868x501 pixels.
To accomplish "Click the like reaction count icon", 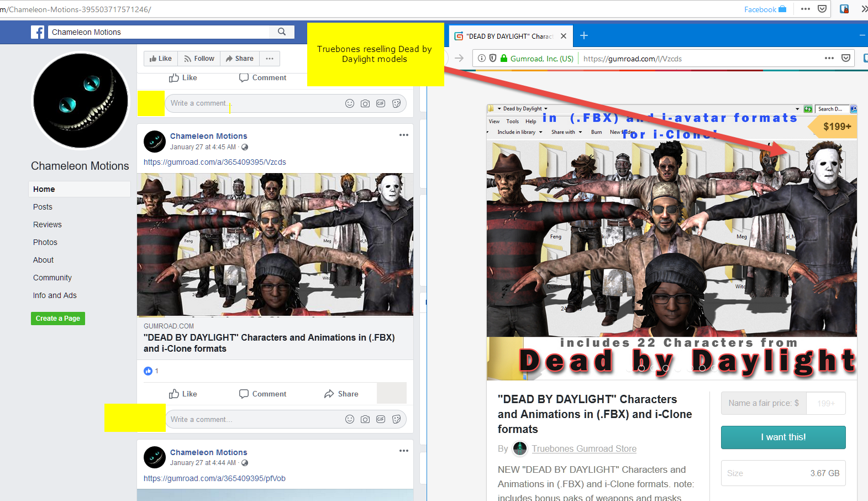I will pyautogui.click(x=148, y=371).
